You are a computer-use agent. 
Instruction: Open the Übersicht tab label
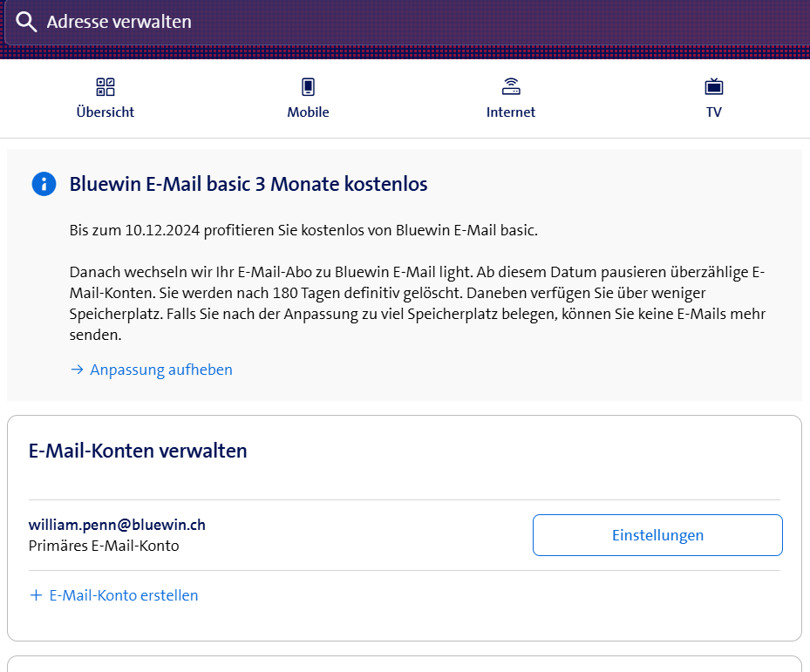[106, 112]
